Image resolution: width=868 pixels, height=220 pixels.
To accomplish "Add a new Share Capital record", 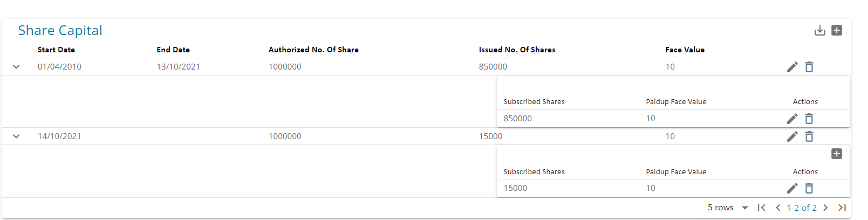I will click(x=837, y=31).
